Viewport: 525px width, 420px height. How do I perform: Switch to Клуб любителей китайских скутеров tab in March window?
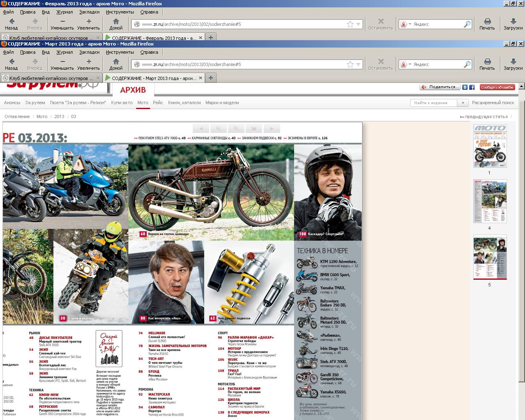point(49,78)
